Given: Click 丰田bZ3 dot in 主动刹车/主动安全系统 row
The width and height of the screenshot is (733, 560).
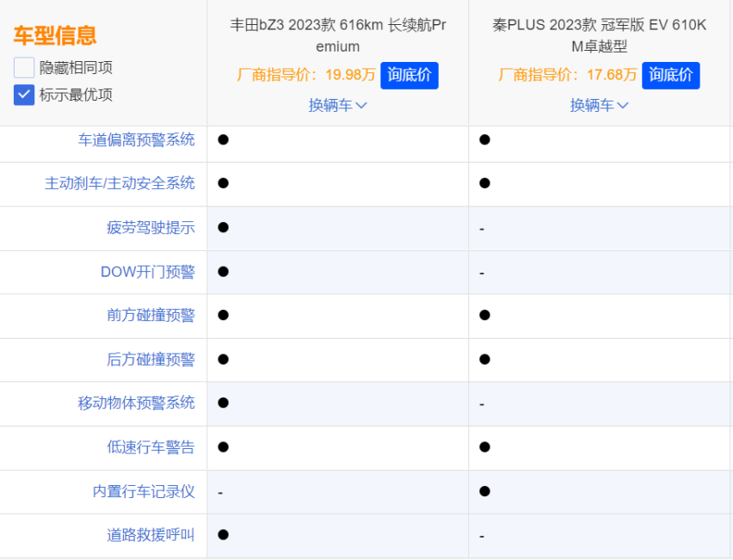Looking at the screenshot, I should coord(223,183).
